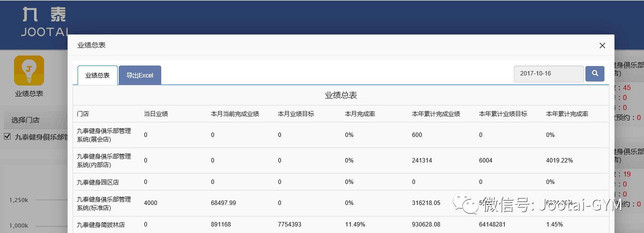Click the 316218.05 yearly cumulative cell
This screenshot has width=644, height=233.
(x=426, y=203)
